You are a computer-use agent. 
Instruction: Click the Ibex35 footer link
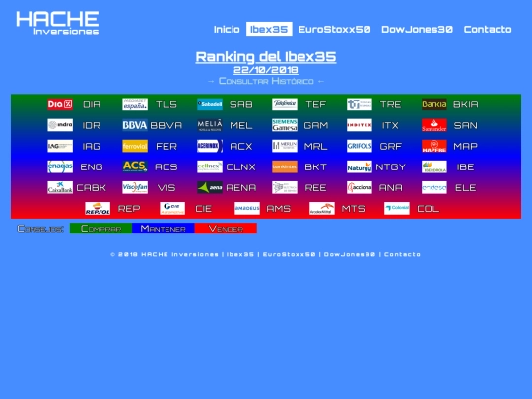point(240,254)
